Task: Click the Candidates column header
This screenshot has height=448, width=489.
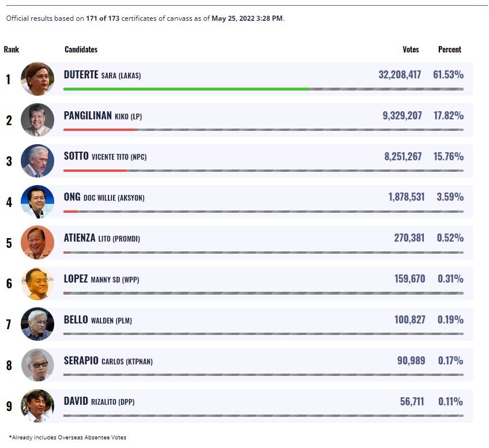Action: 81,50
